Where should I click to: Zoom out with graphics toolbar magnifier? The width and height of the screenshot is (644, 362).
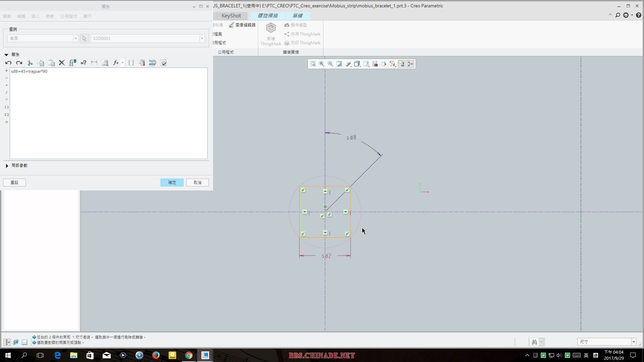click(x=330, y=64)
